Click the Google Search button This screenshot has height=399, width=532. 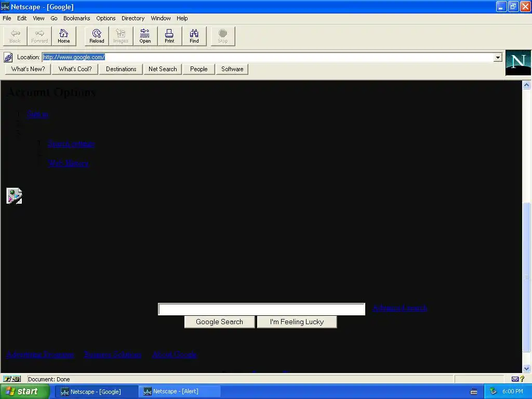pyautogui.click(x=220, y=322)
